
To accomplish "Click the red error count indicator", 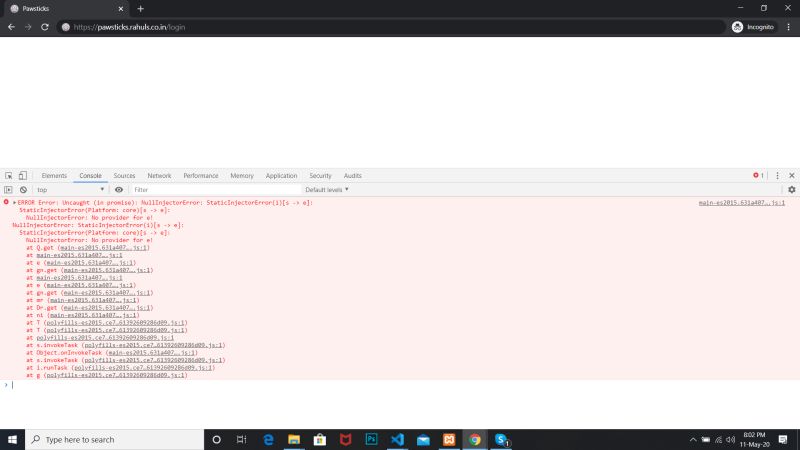I will point(758,176).
